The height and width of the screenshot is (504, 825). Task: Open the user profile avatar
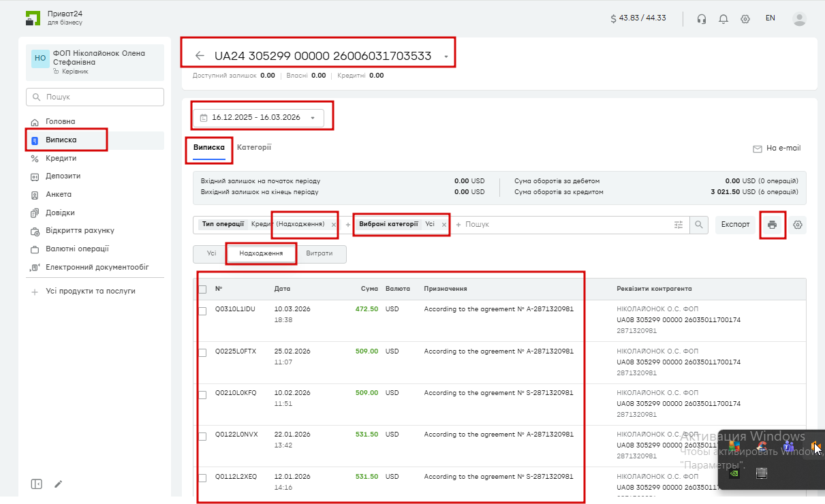(800, 18)
